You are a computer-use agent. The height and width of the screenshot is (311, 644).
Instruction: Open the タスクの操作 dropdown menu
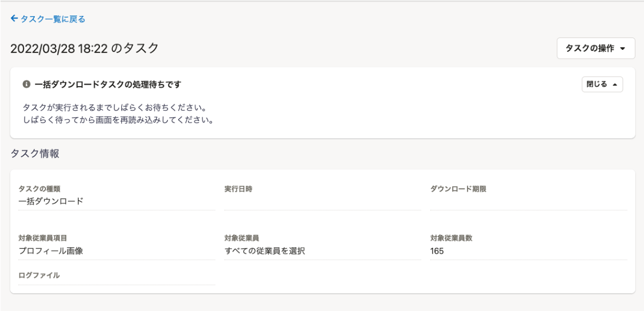tap(596, 48)
